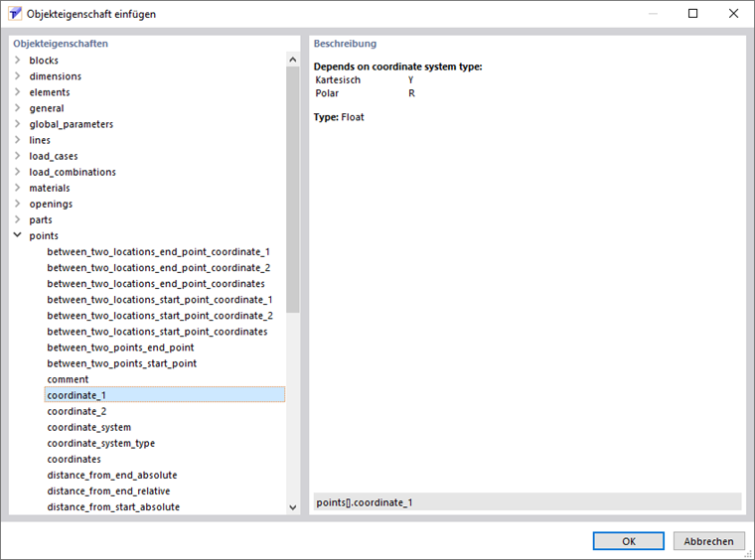This screenshot has width=755, height=560.
Task: Confirm with the OK button
Action: click(x=628, y=541)
